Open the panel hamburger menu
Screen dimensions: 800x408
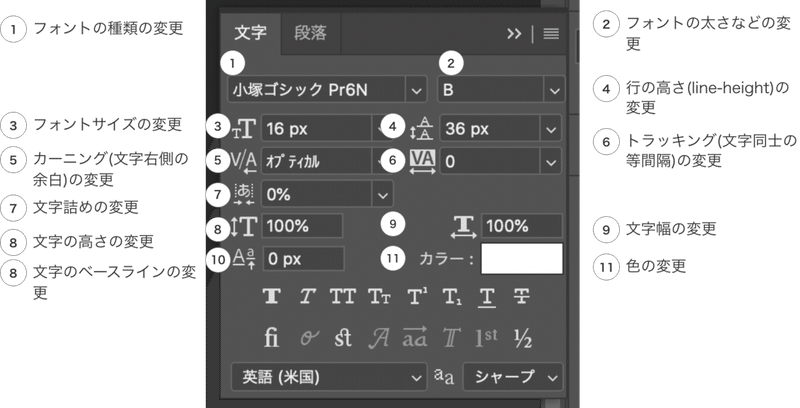click(552, 33)
